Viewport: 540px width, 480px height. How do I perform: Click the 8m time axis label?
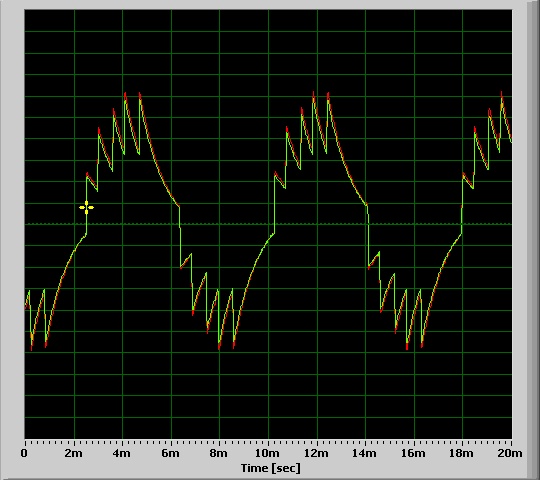click(219, 453)
